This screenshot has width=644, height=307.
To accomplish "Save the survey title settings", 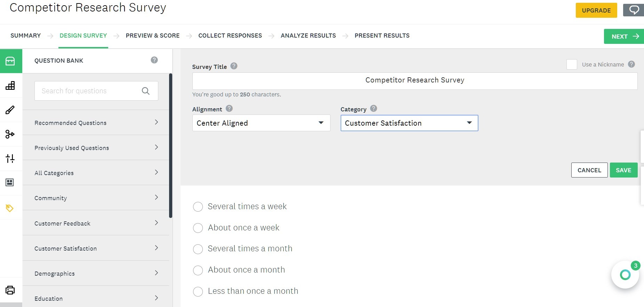I will (623, 170).
